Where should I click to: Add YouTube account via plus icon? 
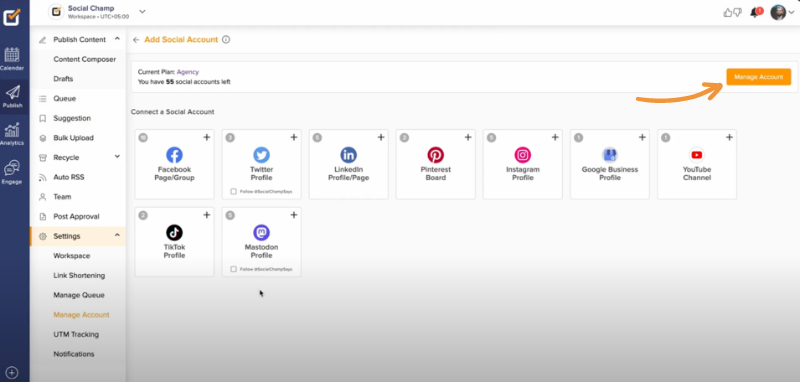click(x=729, y=138)
